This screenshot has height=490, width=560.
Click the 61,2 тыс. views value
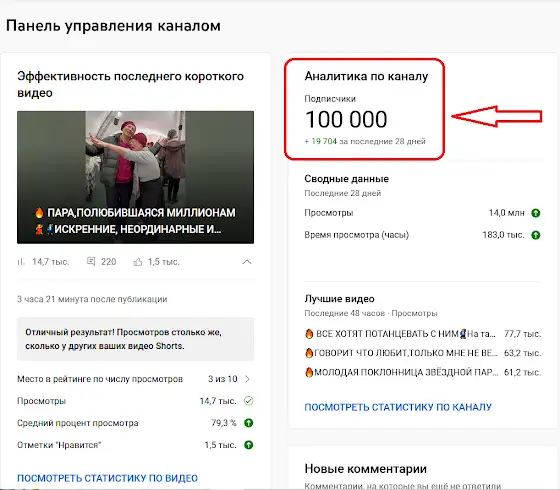(x=522, y=372)
